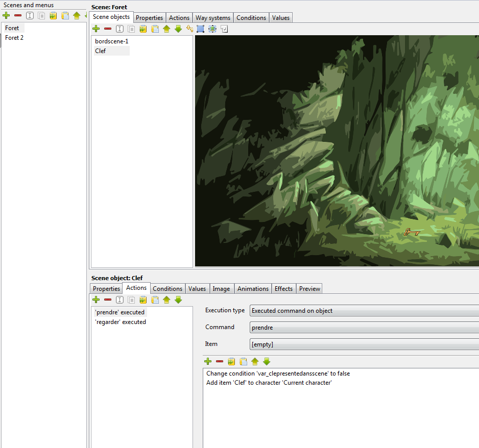Click paste icon in scene objects toolbar
This screenshot has height=448, width=479.
[155, 29]
